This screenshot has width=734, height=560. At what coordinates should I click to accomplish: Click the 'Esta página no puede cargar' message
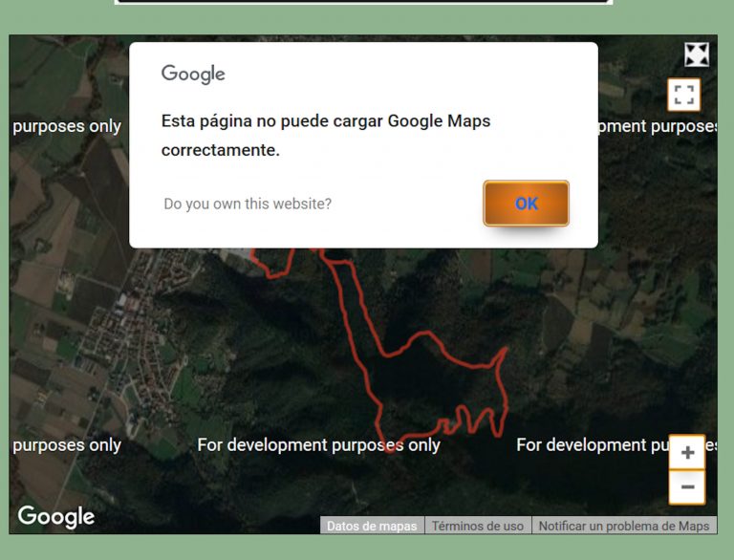326,136
